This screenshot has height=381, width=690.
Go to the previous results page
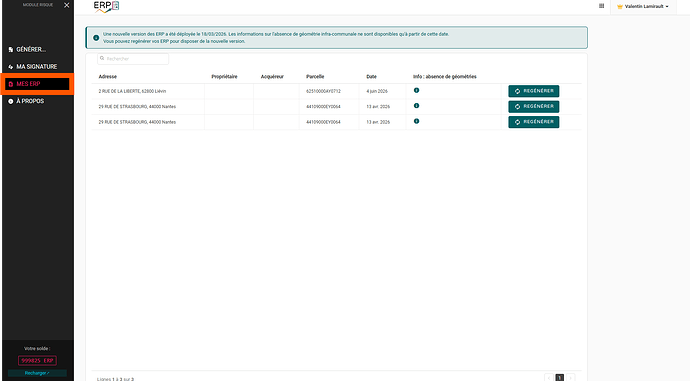[x=549, y=377]
